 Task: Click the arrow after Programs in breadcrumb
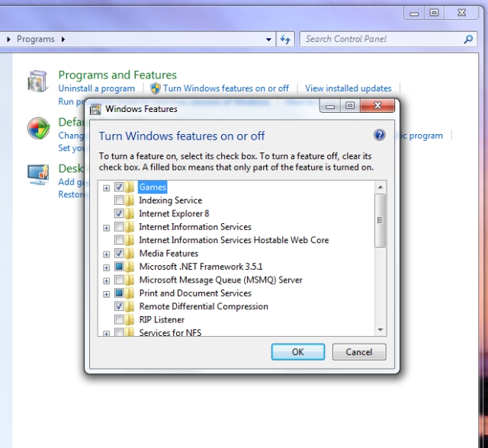click(x=63, y=39)
